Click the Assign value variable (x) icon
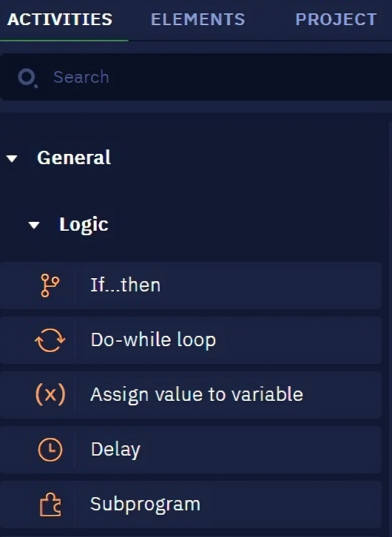The width and height of the screenshot is (392, 537). [50, 394]
